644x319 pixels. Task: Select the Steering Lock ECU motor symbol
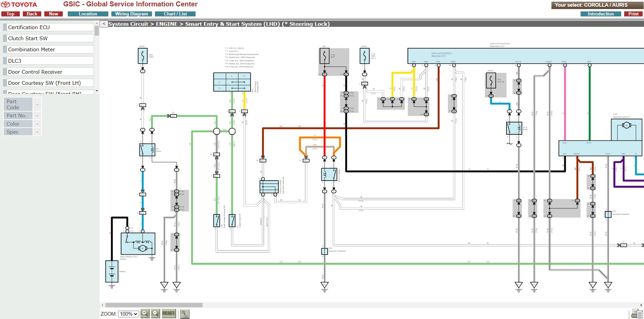click(x=626, y=125)
